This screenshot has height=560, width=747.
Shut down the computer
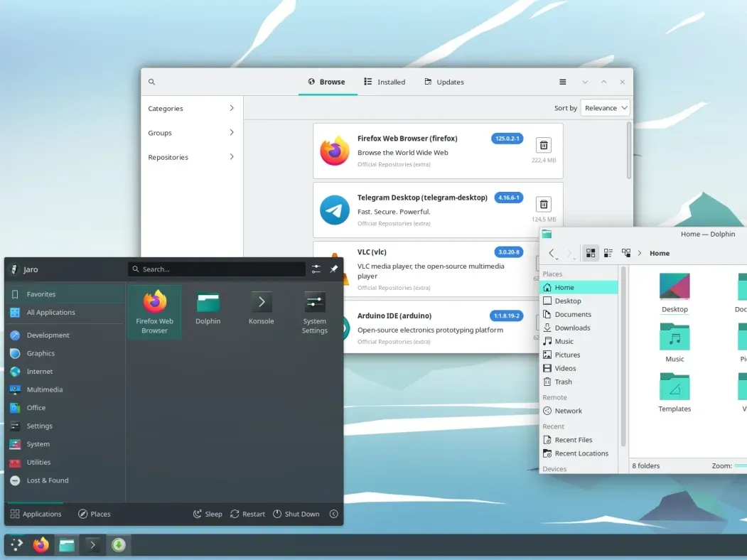296,514
